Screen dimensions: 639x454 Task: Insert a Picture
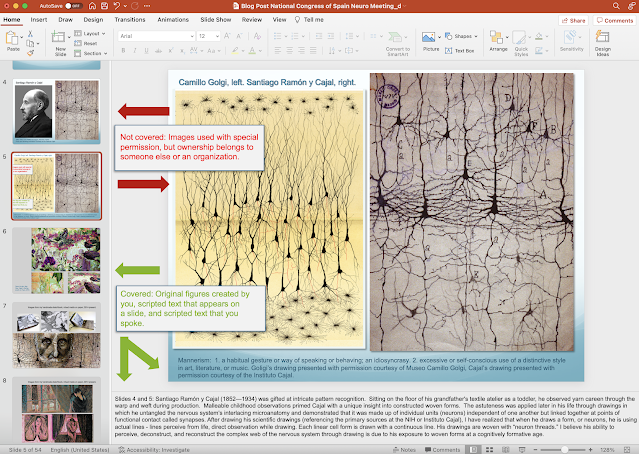[x=431, y=42]
